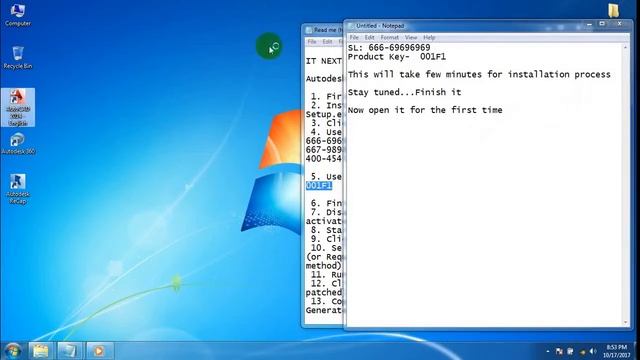640x360 pixels.
Task: Open View menu in Untitled Notepad
Action: coord(411,38)
